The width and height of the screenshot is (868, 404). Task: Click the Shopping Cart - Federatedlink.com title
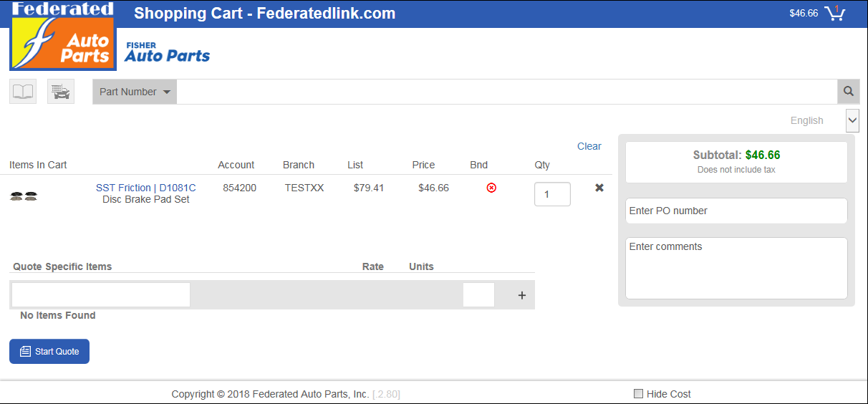pos(265,14)
